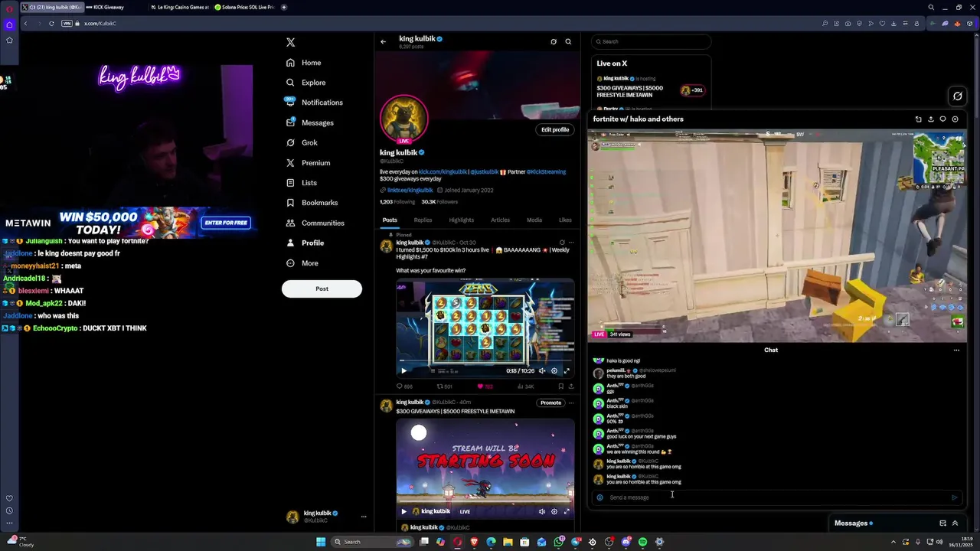
Task: Click the Grok profile summary icon
Action: click(x=554, y=41)
